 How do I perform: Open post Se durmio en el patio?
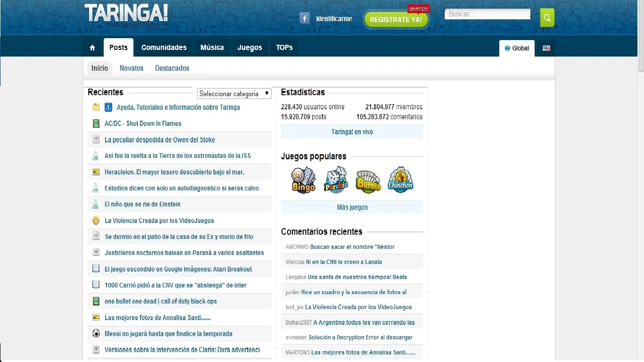coord(179,237)
